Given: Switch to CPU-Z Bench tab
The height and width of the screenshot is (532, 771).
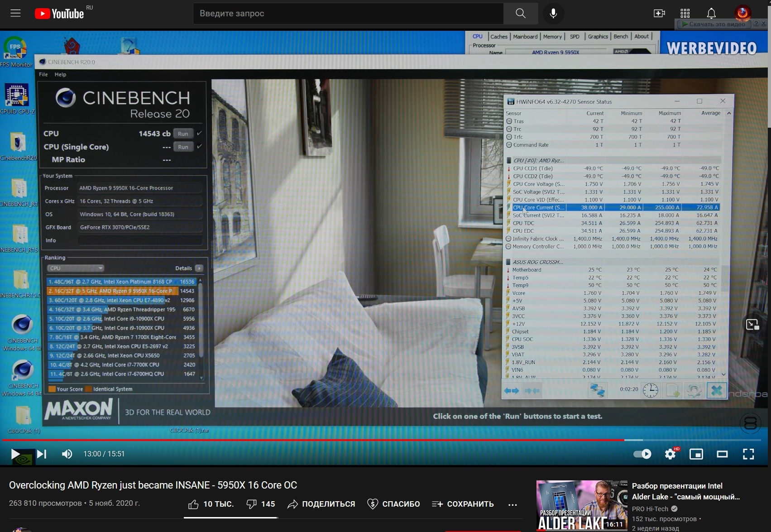Looking at the screenshot, I should 621,37.
